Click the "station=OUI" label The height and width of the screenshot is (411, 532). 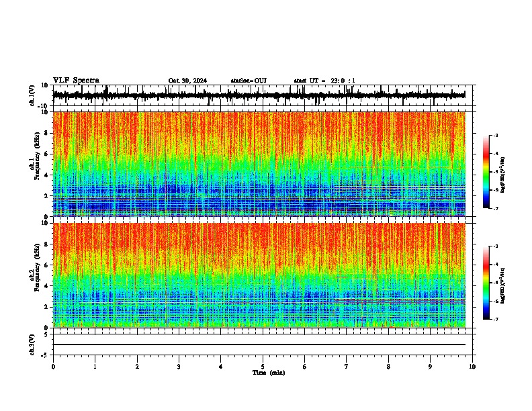click(x=249, y=81)
